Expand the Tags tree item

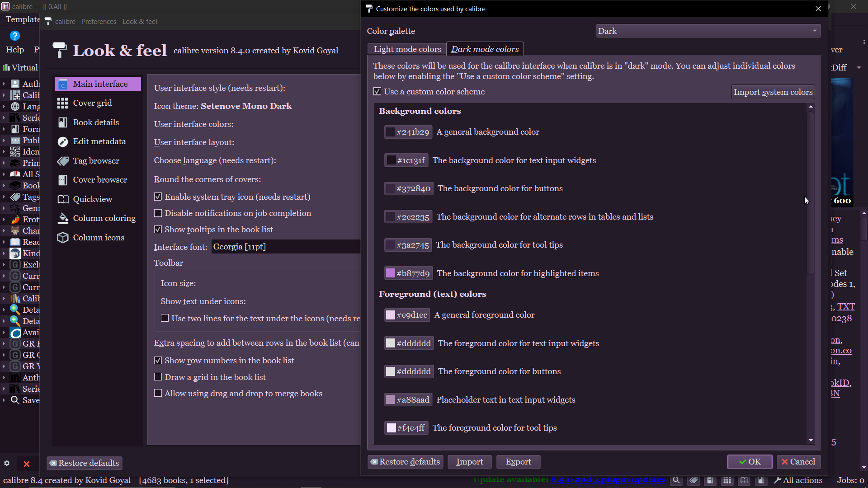4,197
